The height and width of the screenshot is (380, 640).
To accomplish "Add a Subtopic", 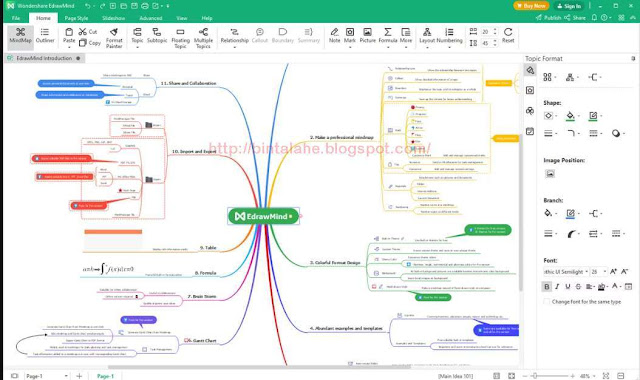I will coord(157,36).
